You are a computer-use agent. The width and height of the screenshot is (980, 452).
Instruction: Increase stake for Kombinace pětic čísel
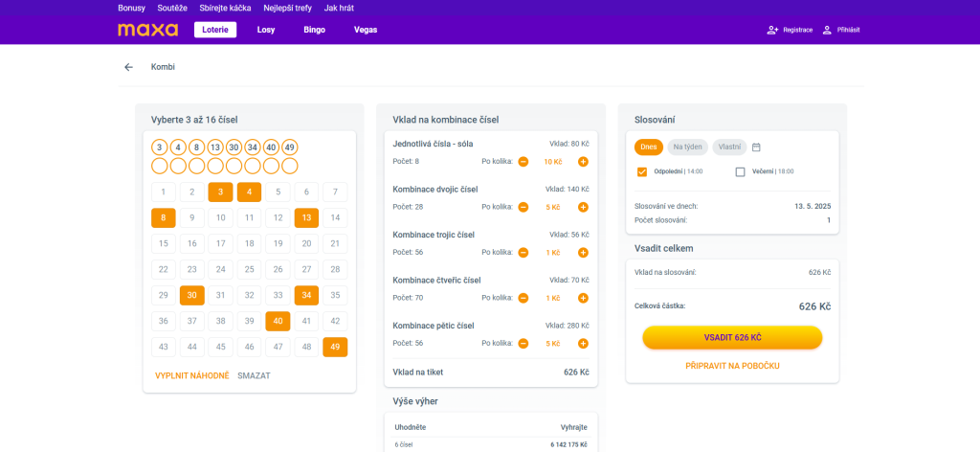(583, 343)
